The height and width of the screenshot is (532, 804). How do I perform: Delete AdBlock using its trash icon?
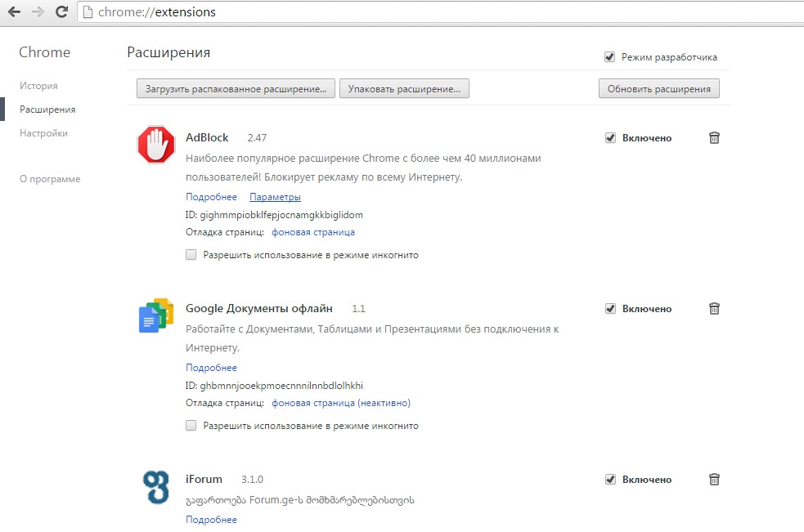pyautogui.click(x=714, y=137)
